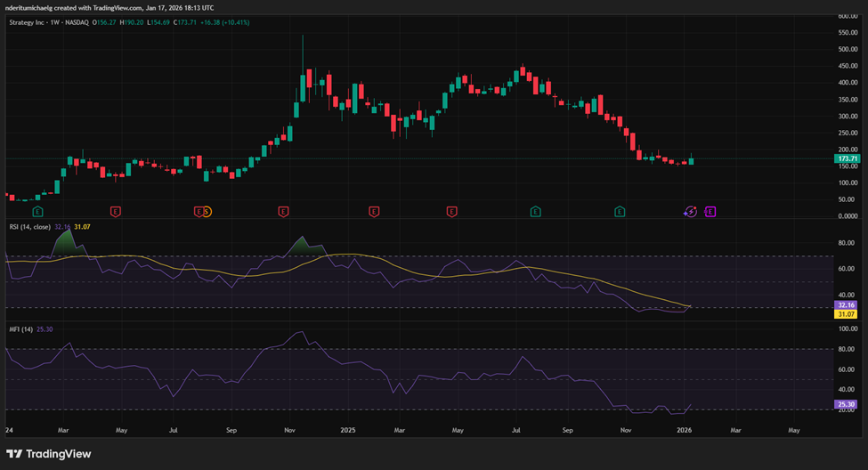This screenshot has height=470, width=868.
Task: Click the 25.30 MFI value label
Action: pyautogui.click(x=847, y=404)
